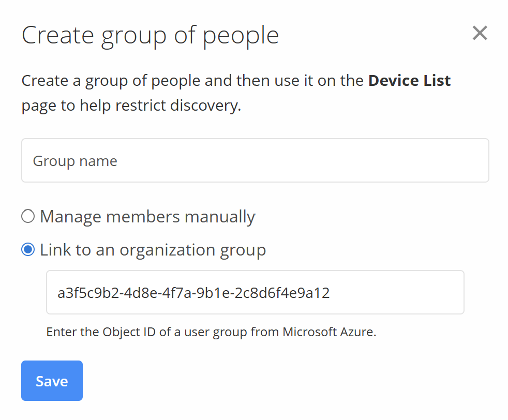Focus the Group name text field

pos(255,160)
